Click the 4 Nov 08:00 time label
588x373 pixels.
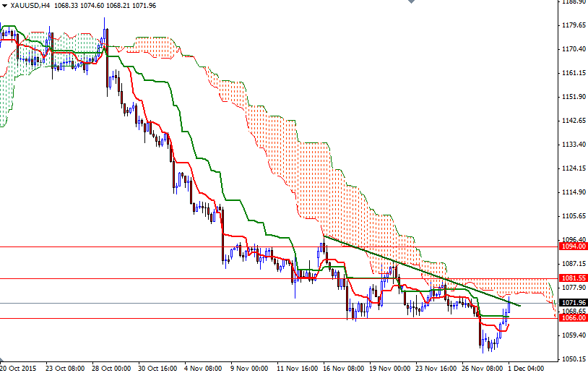click(204, 369)
